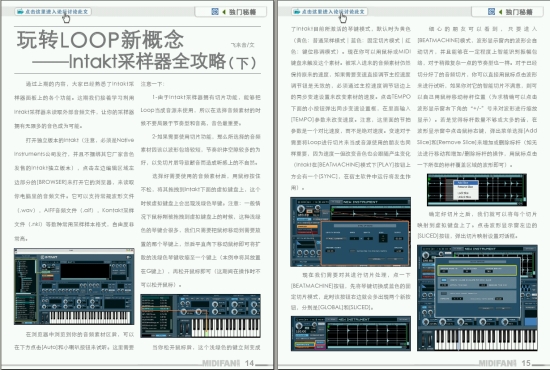The image size is (550, 370).
Task: Click the MIDIFAN 14 page footer
Action: point(229,363)
